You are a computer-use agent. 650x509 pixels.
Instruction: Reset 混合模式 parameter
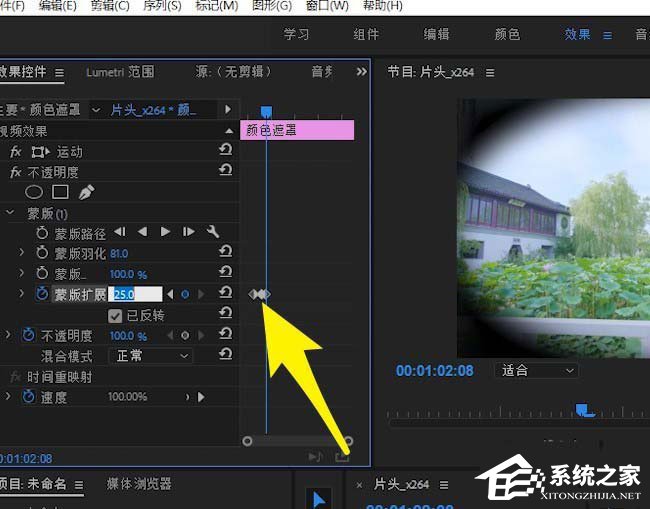226,354
